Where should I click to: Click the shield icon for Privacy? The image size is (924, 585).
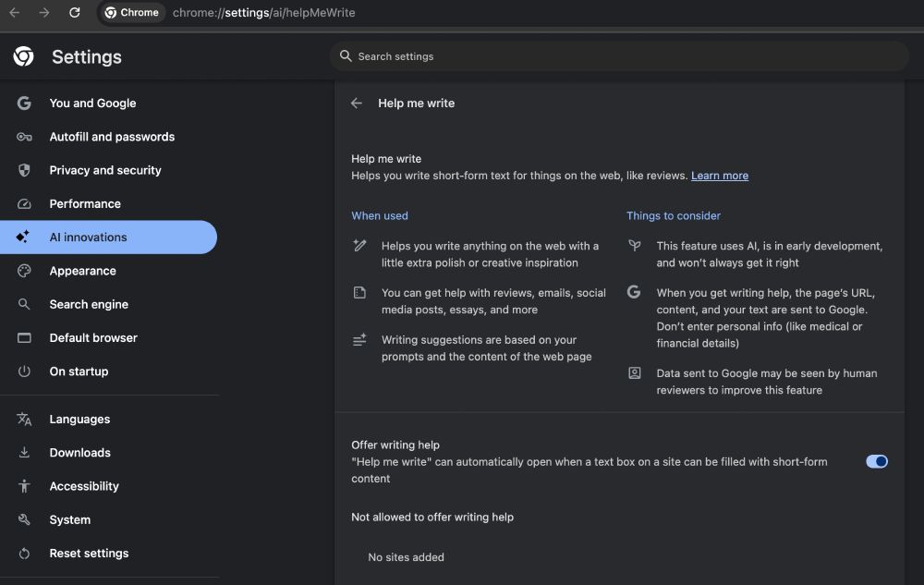pyautogui.click(x=24, y=170)
